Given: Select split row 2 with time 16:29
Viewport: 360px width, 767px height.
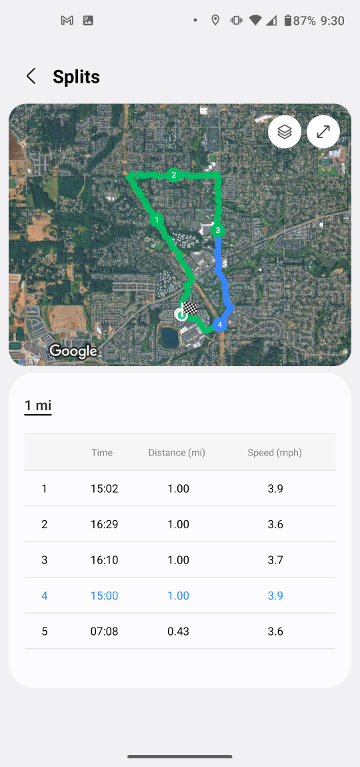Looking at the screenshot, I should pyautogui.click(x=180, y=524).
